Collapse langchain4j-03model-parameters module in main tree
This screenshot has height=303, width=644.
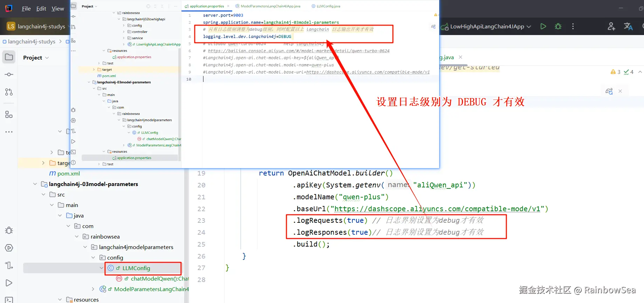pos(35,184)
